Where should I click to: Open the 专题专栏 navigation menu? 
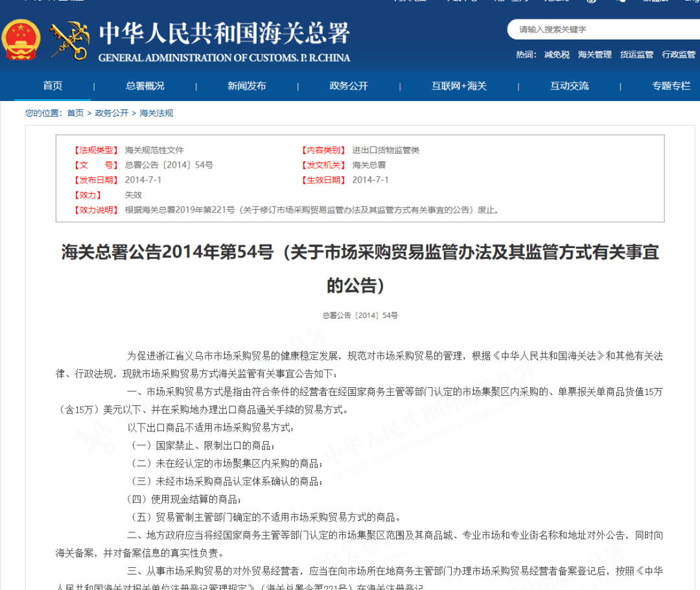[670, 85]
